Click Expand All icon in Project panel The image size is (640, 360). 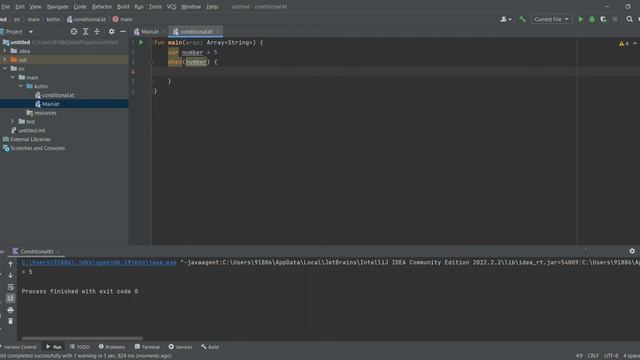coord(85,31)
